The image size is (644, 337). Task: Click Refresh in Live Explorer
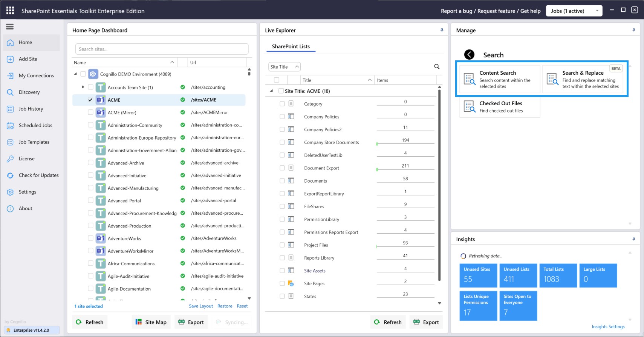pyautogui.click(x=388, y=322)
